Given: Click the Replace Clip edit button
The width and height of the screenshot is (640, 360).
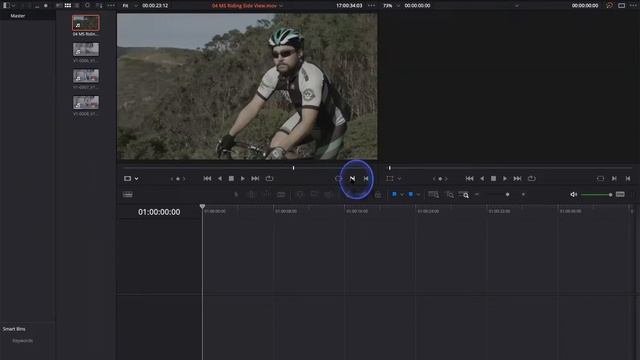Looking at the screenshot, I should click(x=329, y=195).
